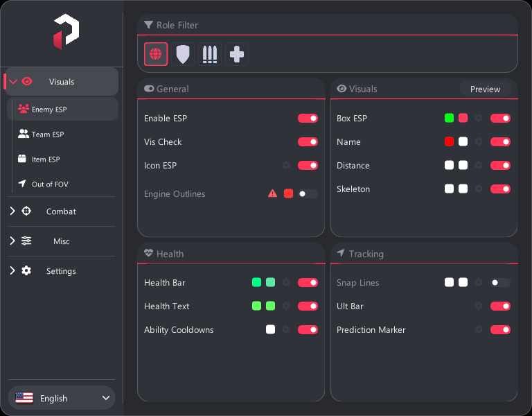Select the bullets damage role filter
Image resolution: width=532 pixels, height=416 pixels.
(x=210, y=54)
